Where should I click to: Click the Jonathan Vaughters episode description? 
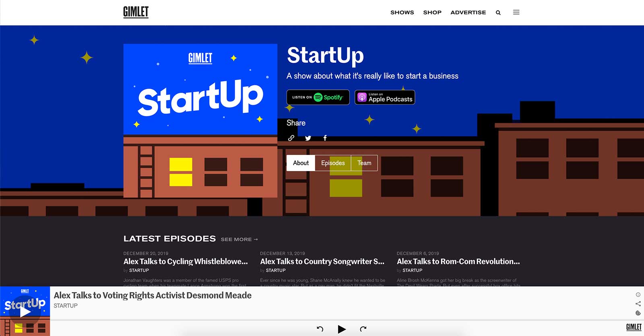[x=185, y=282]
